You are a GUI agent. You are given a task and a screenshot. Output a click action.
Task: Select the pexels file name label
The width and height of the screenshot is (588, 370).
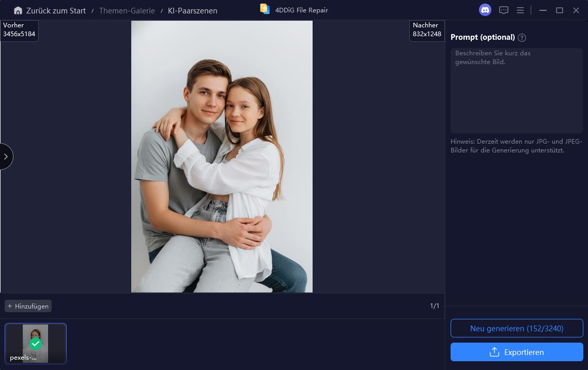tap(23, 358)
